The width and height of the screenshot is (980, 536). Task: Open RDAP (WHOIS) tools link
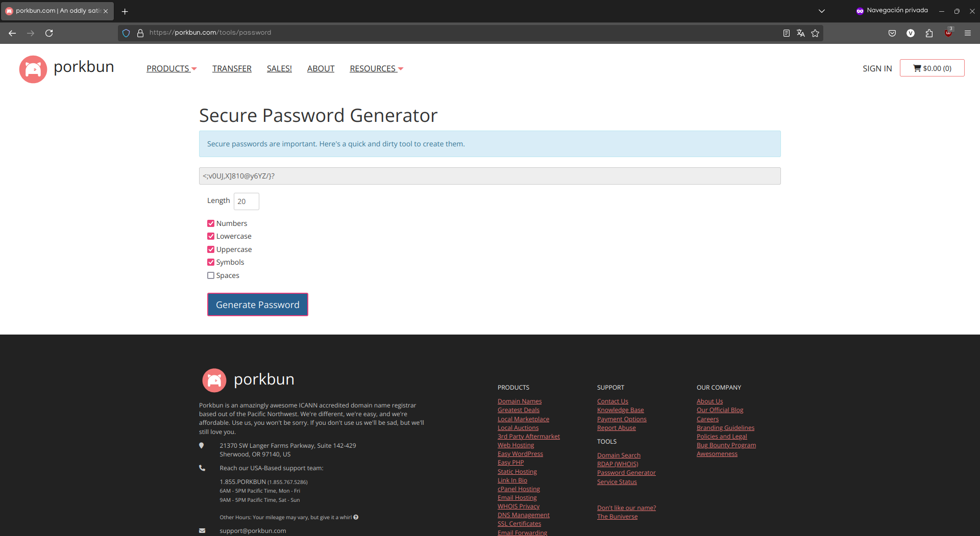(618, 464)
